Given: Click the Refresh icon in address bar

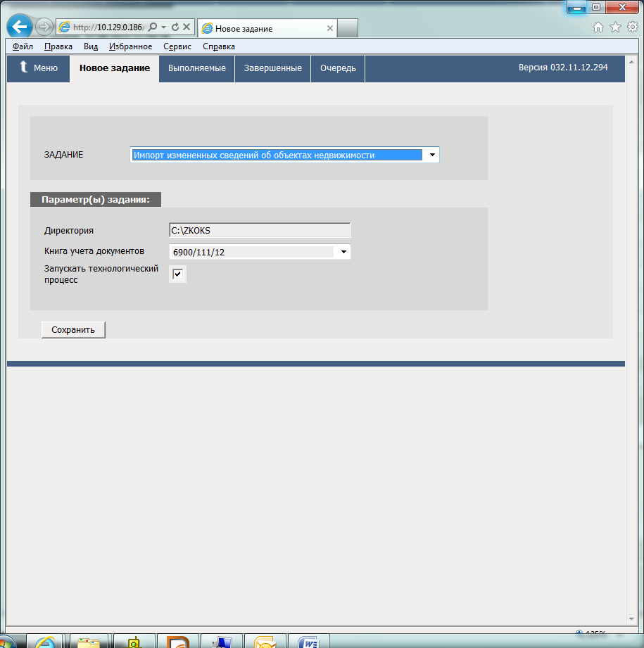Looking at the screenshot, I should coord(175,27).
